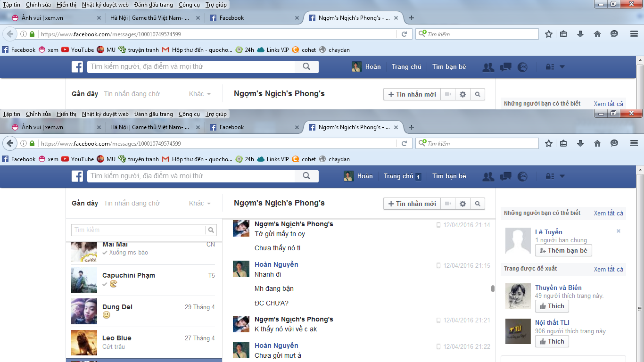Open Tập tin menu in lower window
Screen dimensions: 644x362
coord(11,114)
